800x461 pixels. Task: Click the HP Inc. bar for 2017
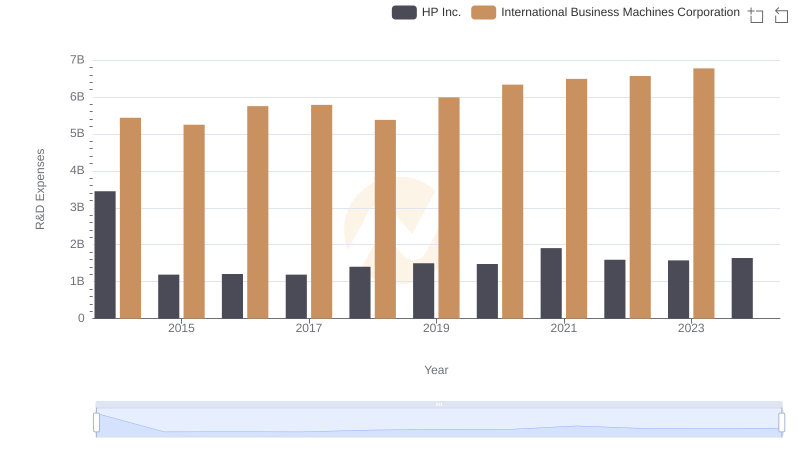point(296,297)
